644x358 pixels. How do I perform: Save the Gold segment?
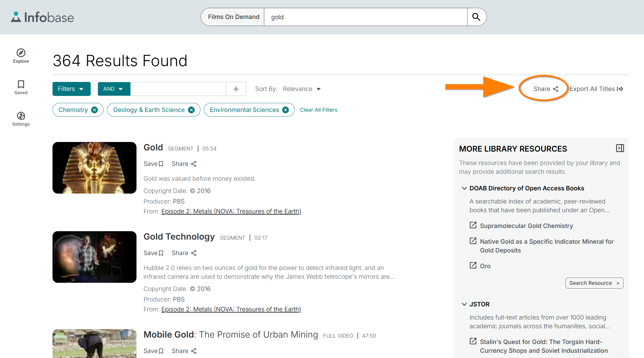coord(153,164)
